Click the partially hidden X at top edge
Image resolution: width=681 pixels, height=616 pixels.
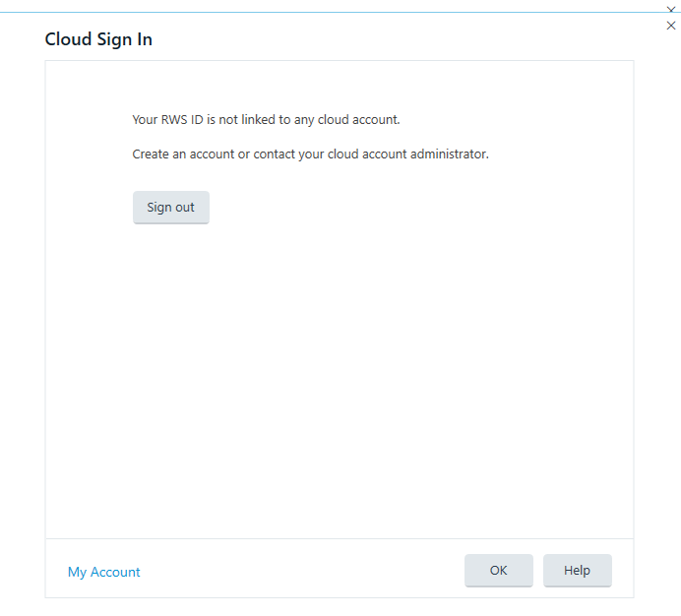pyautogui.click(x=671, y=8)
